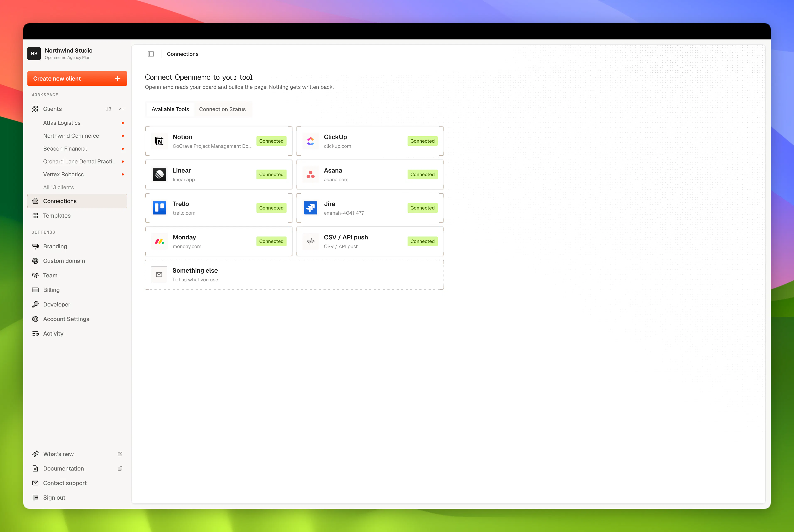The height and width of the screenshot is (532, 794).
Task: Click the Connections puzzle icon
Action: click(35, 201)
